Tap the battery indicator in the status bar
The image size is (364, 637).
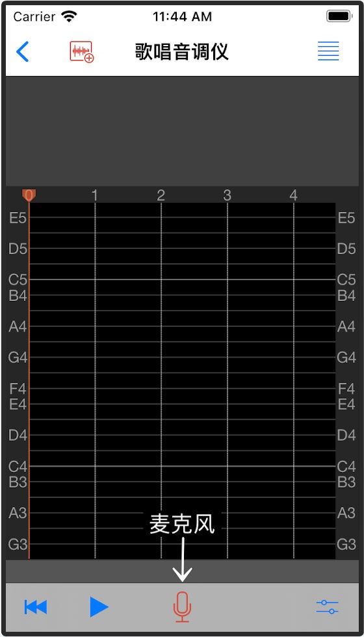(339, 17)
